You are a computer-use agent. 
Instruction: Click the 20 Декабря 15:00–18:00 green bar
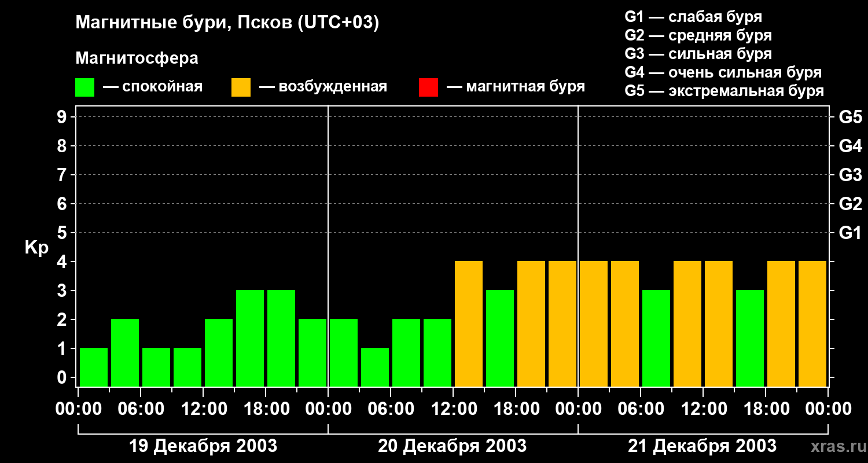[500, 338]
